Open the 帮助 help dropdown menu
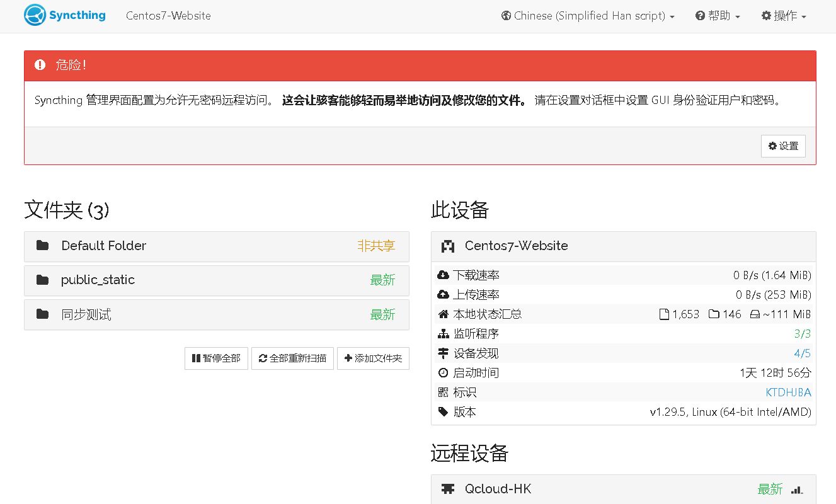 click(x=718, y=16)
